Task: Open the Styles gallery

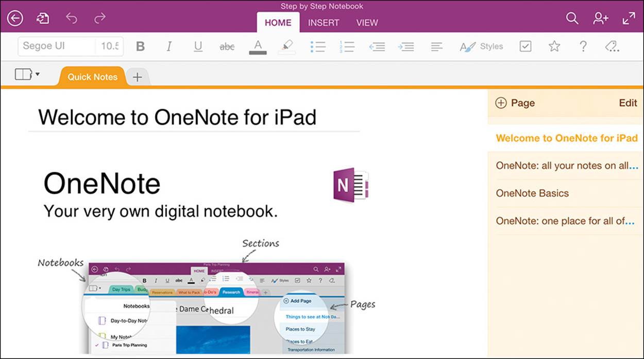Action: click(x=481, y=46)
